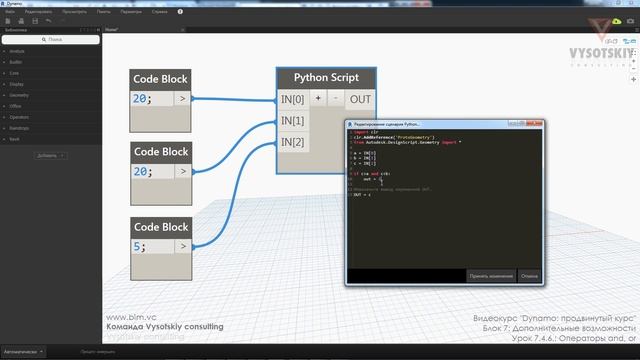This screenshot has width=640, height=360.
Task: Click line 'OUT = c' in Python editor
Action: click(x=362, y=195)
